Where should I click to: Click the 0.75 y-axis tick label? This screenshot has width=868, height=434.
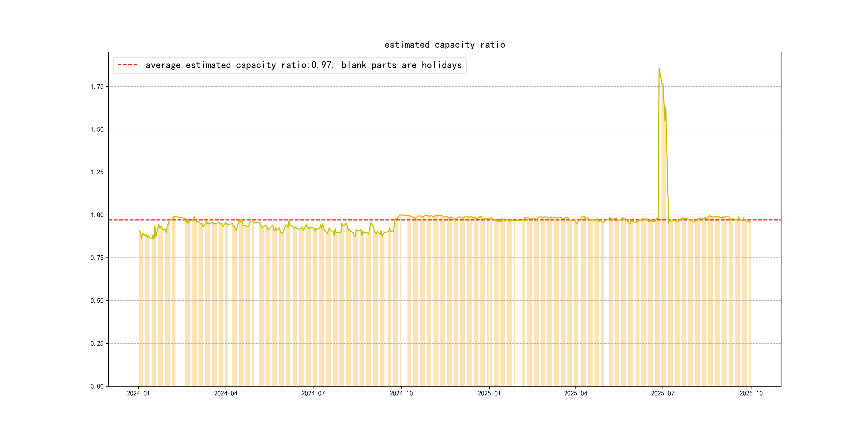[97, 258]
